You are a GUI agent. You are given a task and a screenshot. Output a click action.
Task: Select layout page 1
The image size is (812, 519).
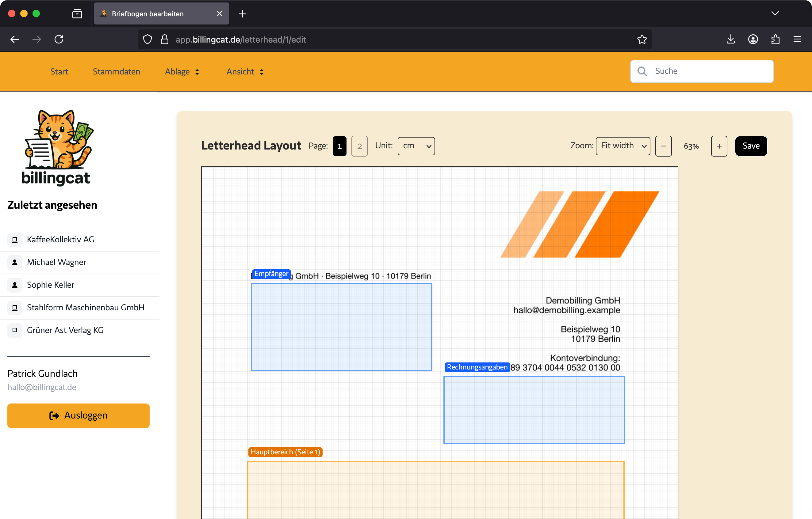coord(339,146)
